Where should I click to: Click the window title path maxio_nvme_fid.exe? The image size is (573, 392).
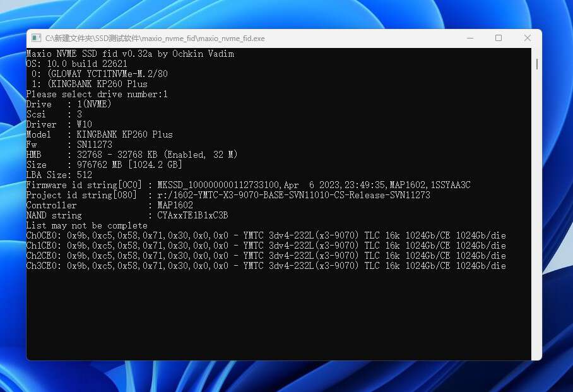(155, 39)
